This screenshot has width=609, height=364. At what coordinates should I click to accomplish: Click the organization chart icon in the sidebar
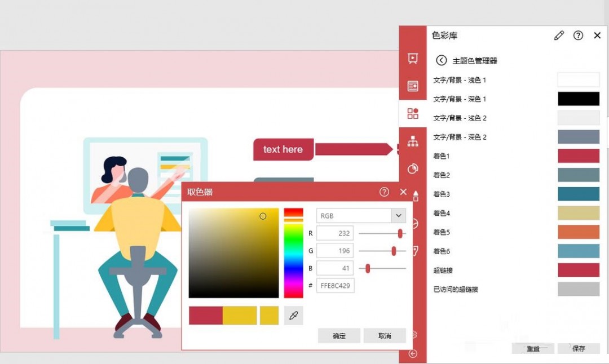pyautogui.click(x=413, y=141)
